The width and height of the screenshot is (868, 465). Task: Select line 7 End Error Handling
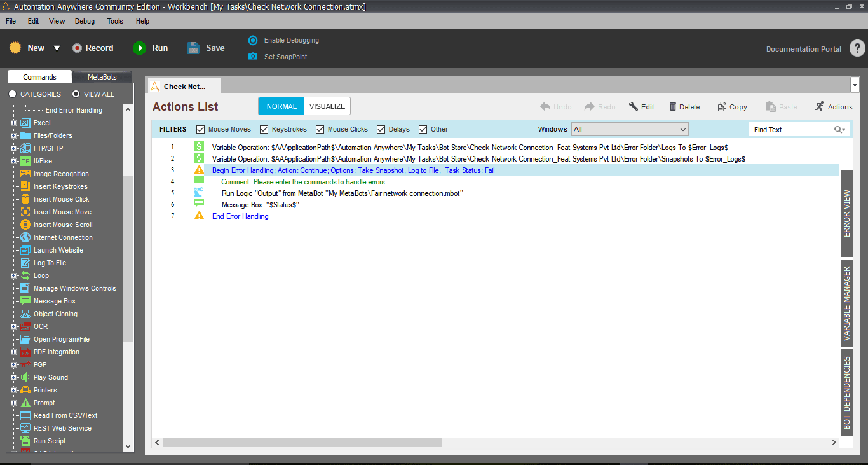point(240,216)
